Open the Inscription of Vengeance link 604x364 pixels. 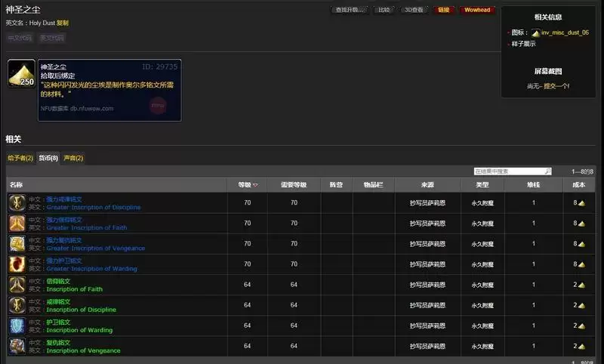[x=83, y=350]
